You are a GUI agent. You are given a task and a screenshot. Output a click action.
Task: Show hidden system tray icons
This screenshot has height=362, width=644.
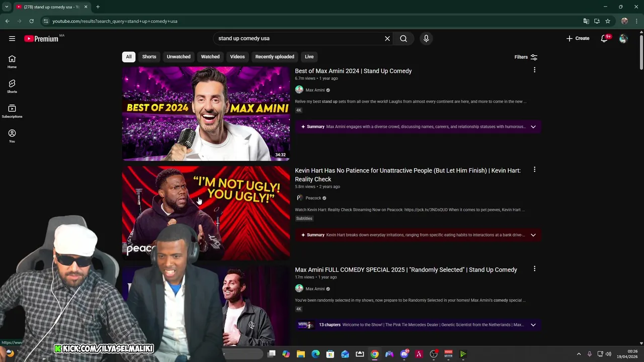tap(579, 354)
